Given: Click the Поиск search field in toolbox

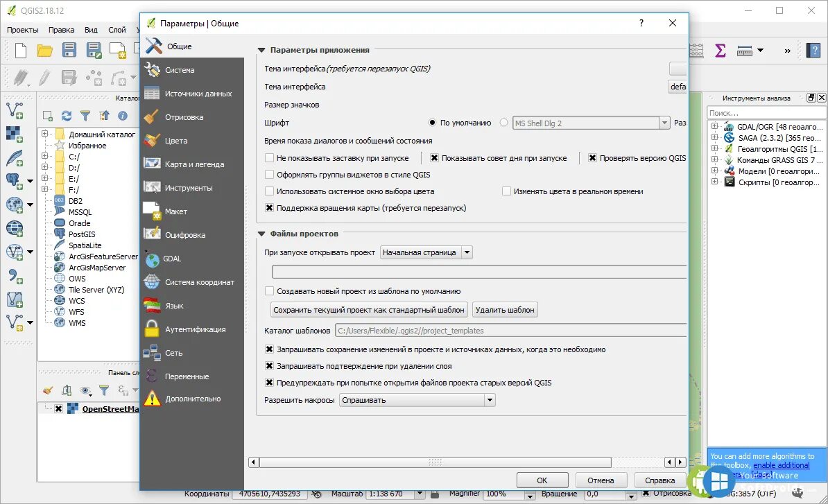Looking at the screenshot, I should 766,113.
